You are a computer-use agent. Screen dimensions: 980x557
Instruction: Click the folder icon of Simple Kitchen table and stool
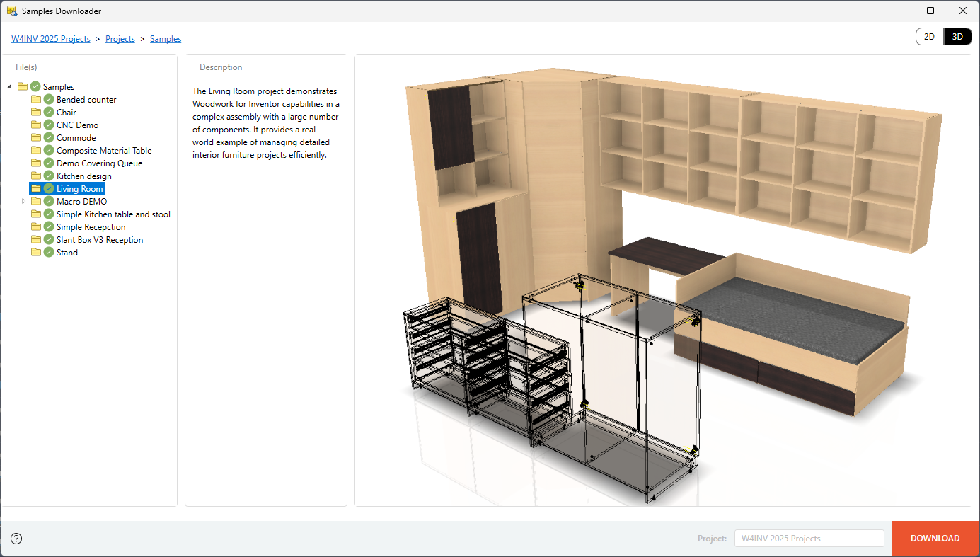coord(36,214)
